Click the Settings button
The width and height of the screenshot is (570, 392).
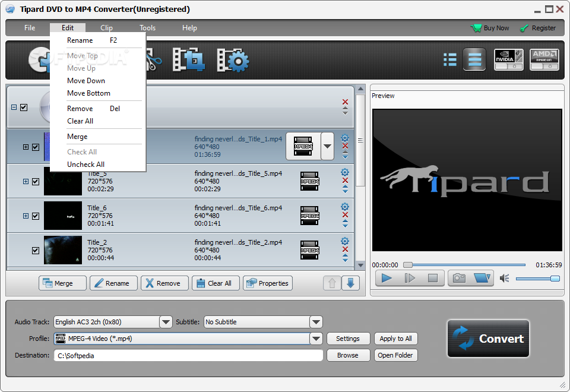348,339
